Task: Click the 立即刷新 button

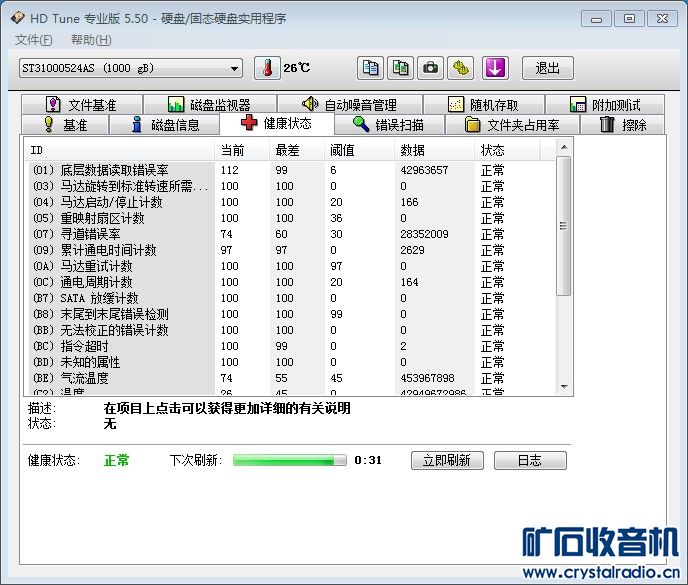Action: tap(447, 460)
